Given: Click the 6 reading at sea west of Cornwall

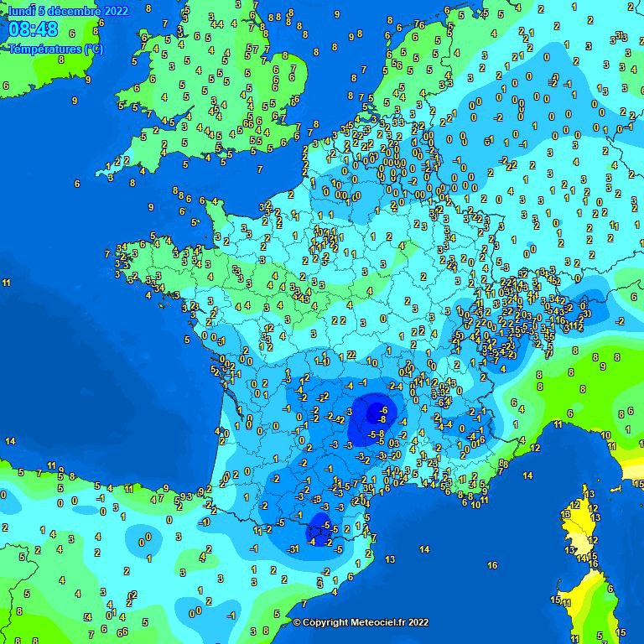Looking at the screenshot, I should pyautogui.click(x=77, y=183).
